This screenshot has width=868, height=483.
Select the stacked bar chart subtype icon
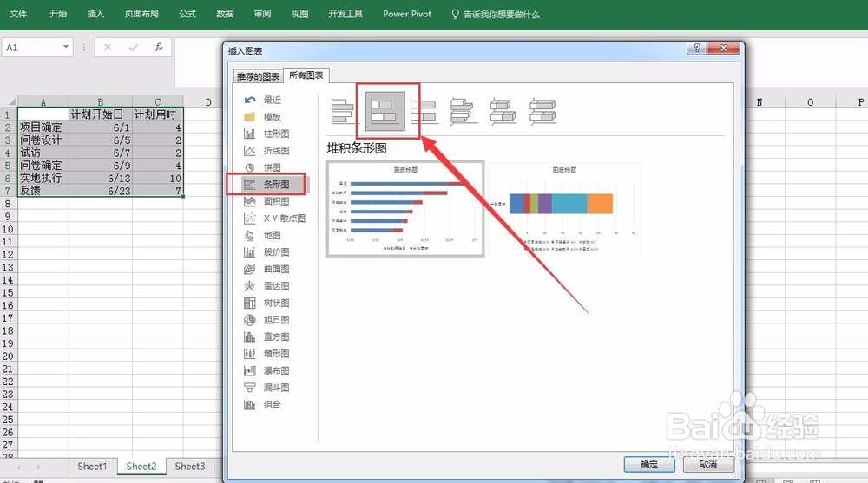click(x=385, y=111)
